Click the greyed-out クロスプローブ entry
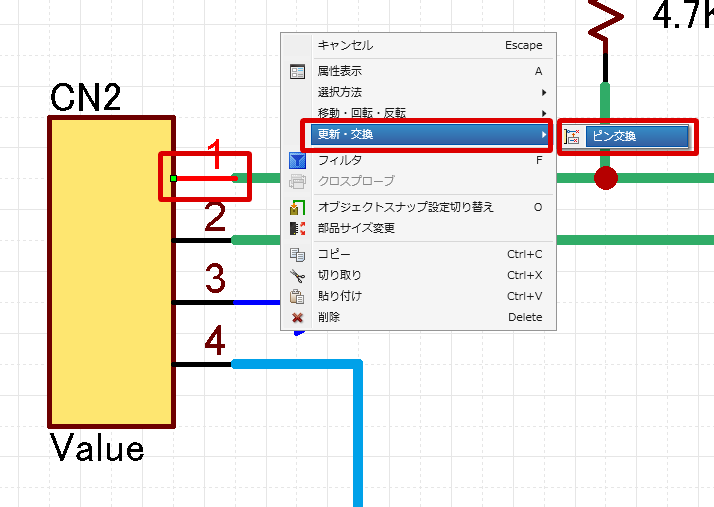This screenshot has width=714, height=507. coord(356,181)
